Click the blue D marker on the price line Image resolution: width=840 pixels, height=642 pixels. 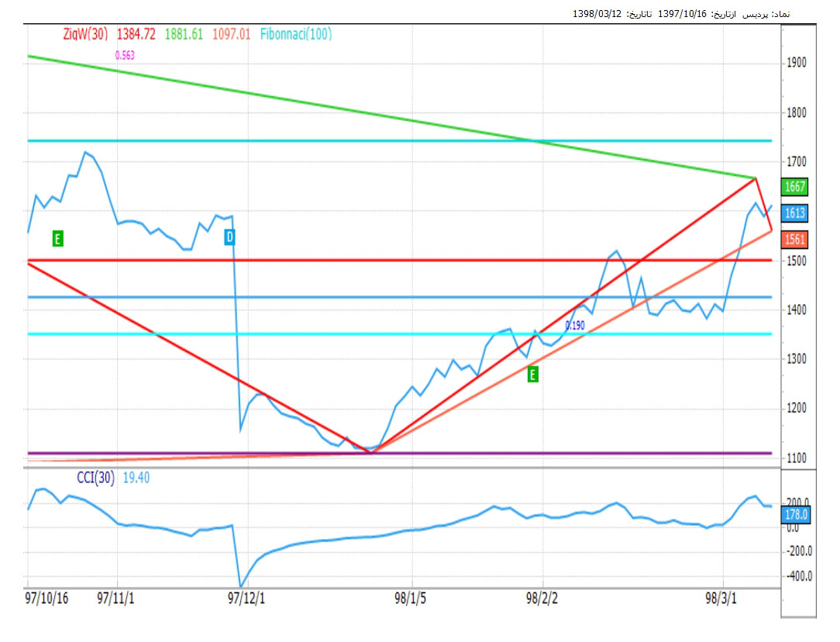click(229, 236)
